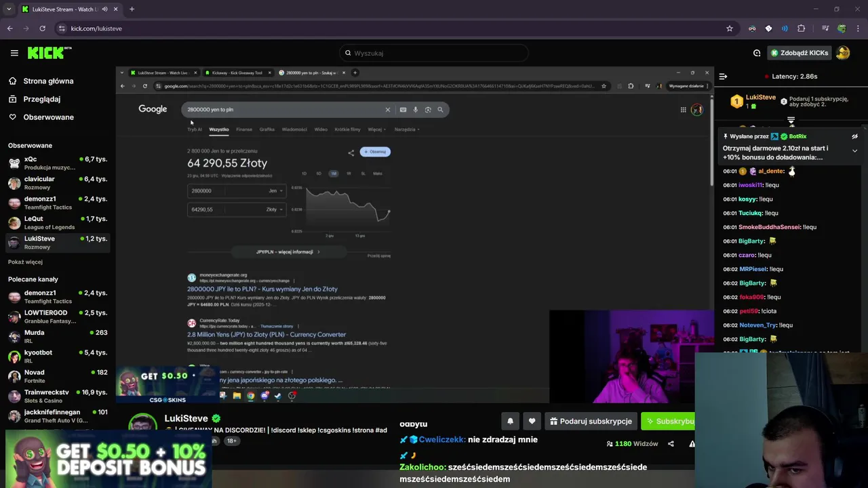Click SmokeBuddhaSensei username in chat
Viewport: 868px width, 488px height.
[769, 227]
